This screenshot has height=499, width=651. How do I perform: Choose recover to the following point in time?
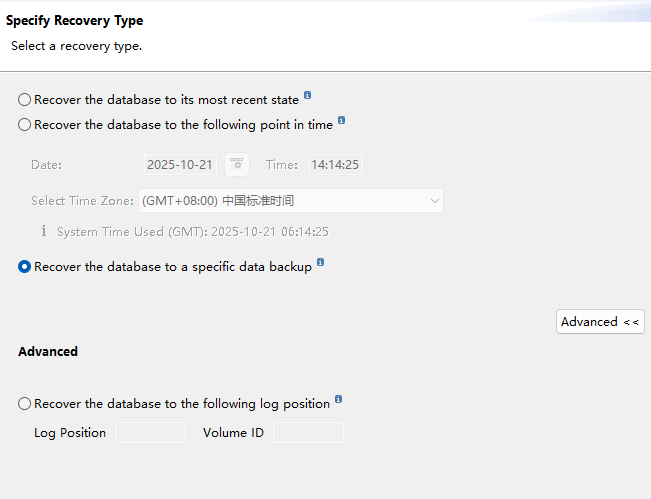pos(24,125)
